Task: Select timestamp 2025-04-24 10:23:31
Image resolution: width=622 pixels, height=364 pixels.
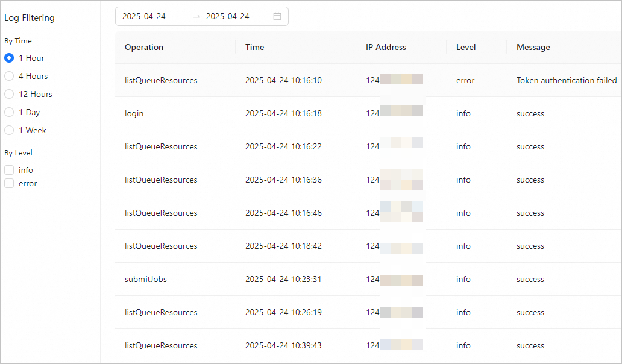Action: coord(284,279)
